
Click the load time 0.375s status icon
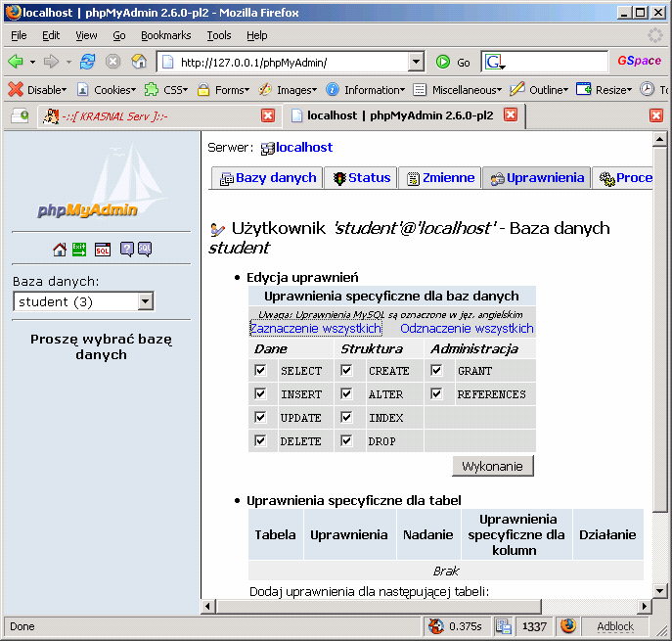pos(436,626)
